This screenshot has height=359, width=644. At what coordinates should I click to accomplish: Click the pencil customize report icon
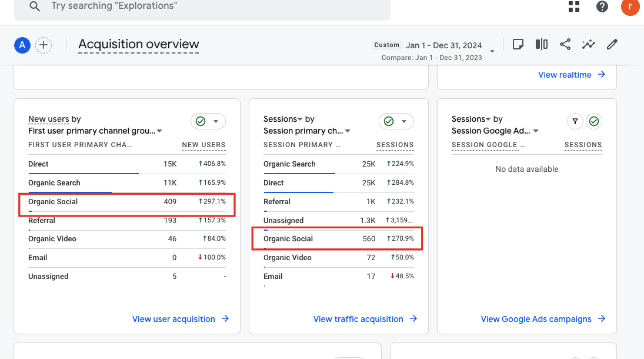[x=612, y=45]
